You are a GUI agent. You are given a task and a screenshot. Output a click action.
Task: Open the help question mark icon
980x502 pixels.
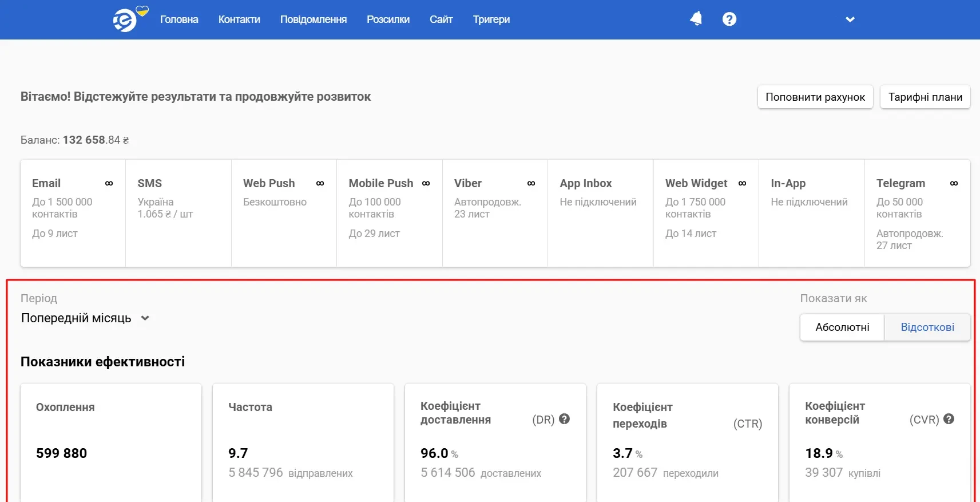click(729, 19)
